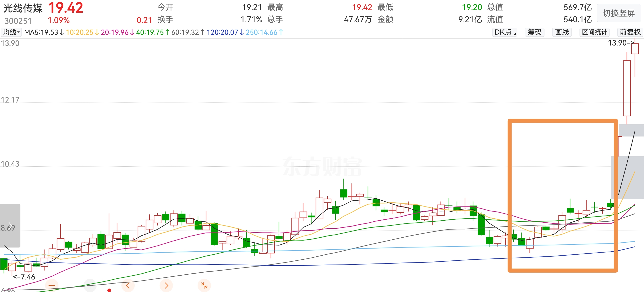This screenshot has width=644, height=292.
Task: Tap the high marker label 13.90->
Action: [621, 43]
